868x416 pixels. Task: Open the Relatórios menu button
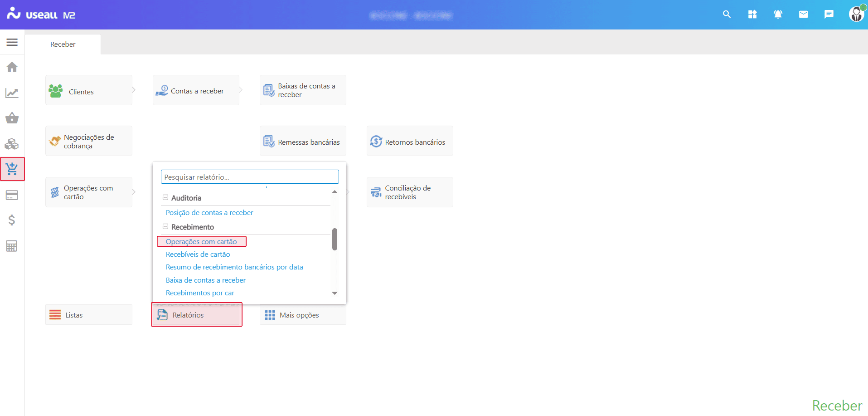coord(197,315)
